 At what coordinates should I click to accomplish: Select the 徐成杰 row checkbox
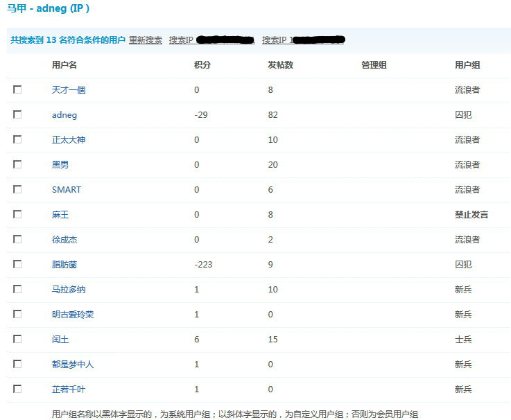coord(17,240)
